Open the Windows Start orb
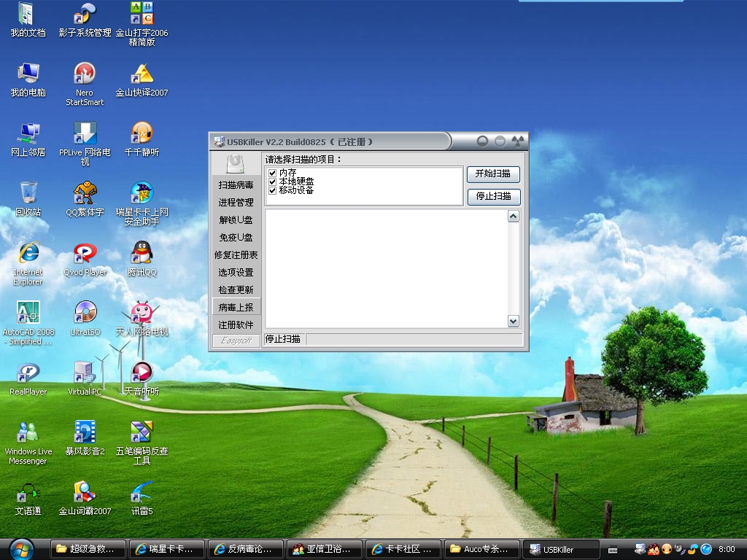747x560 pixels. (21, 548)
